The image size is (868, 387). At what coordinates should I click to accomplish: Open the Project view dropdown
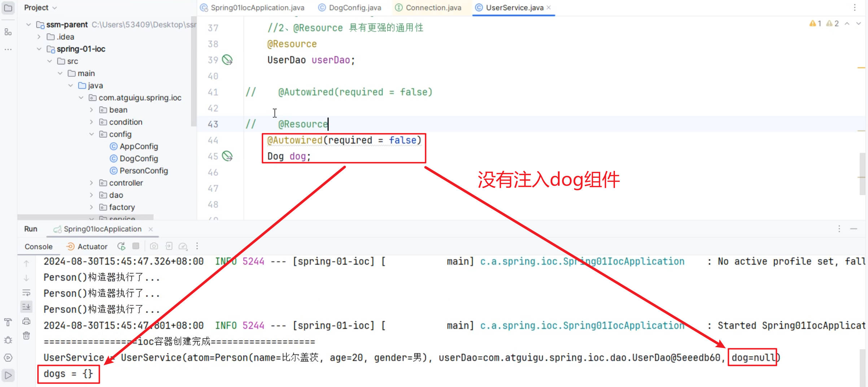(x=40, y=8)
